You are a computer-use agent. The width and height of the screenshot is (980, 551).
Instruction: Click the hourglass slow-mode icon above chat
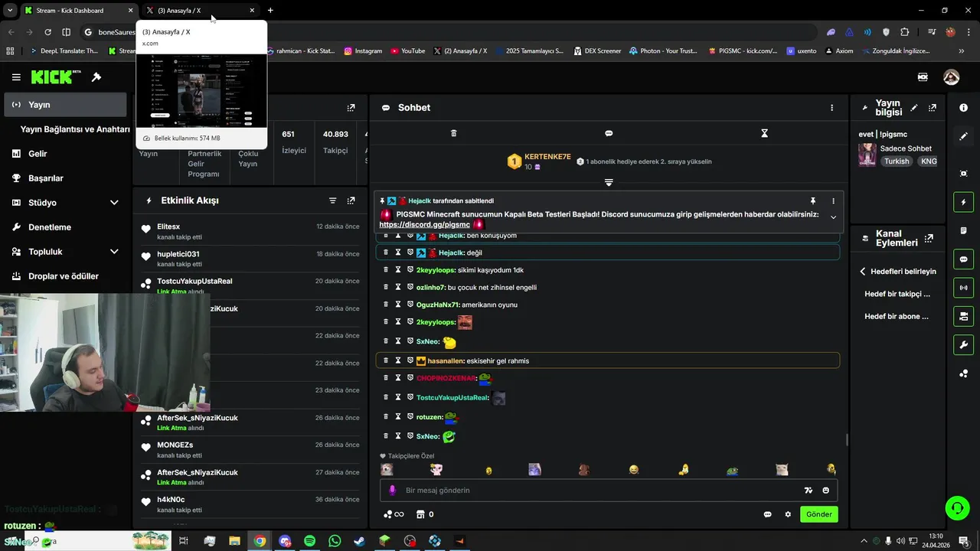point(764,133)
